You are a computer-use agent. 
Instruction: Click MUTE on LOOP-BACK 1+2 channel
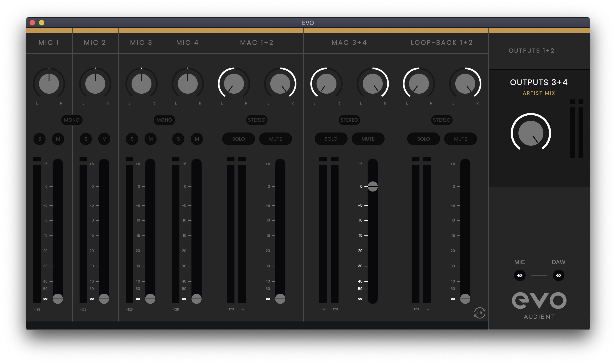click(x=460, y=139)
